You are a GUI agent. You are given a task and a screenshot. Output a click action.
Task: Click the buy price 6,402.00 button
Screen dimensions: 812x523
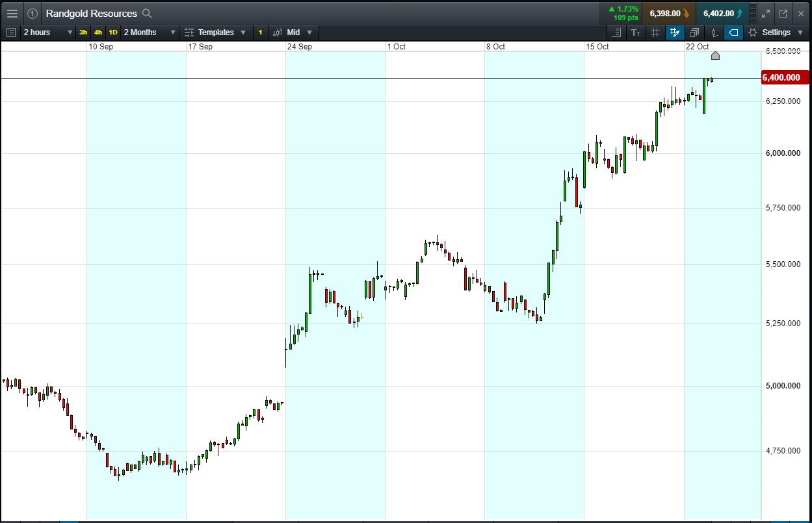722,13
